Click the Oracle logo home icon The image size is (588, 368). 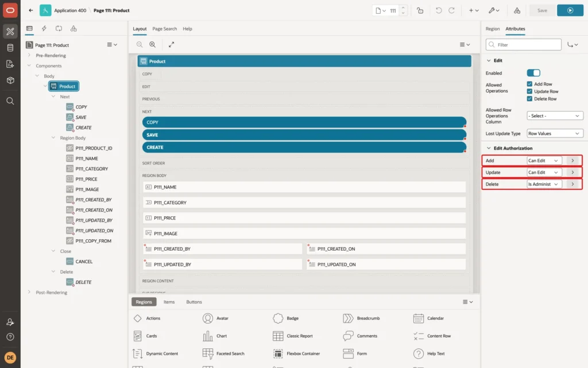click(x=10, y=10)
